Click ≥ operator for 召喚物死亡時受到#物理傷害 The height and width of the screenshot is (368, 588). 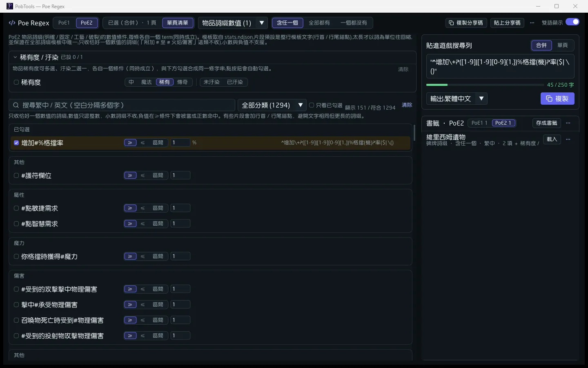tap(130, 320)
